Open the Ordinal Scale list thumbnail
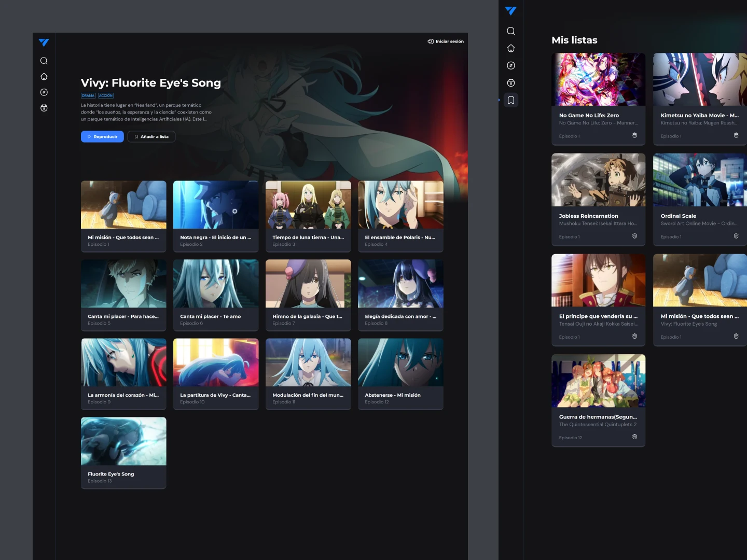747x560 pixels. click(x=700, y=180)
